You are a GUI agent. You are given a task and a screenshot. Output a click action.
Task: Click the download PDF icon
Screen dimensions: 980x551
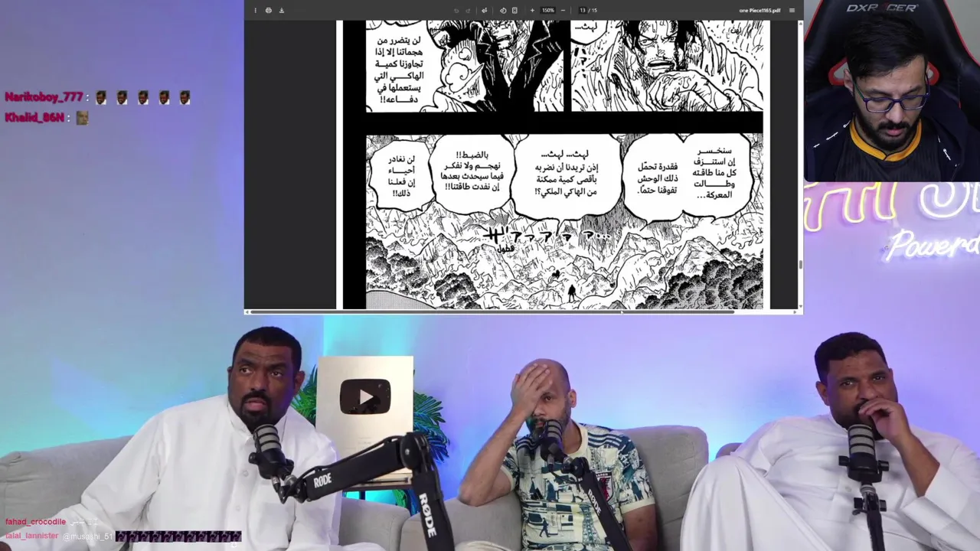(x=282, y=10)
